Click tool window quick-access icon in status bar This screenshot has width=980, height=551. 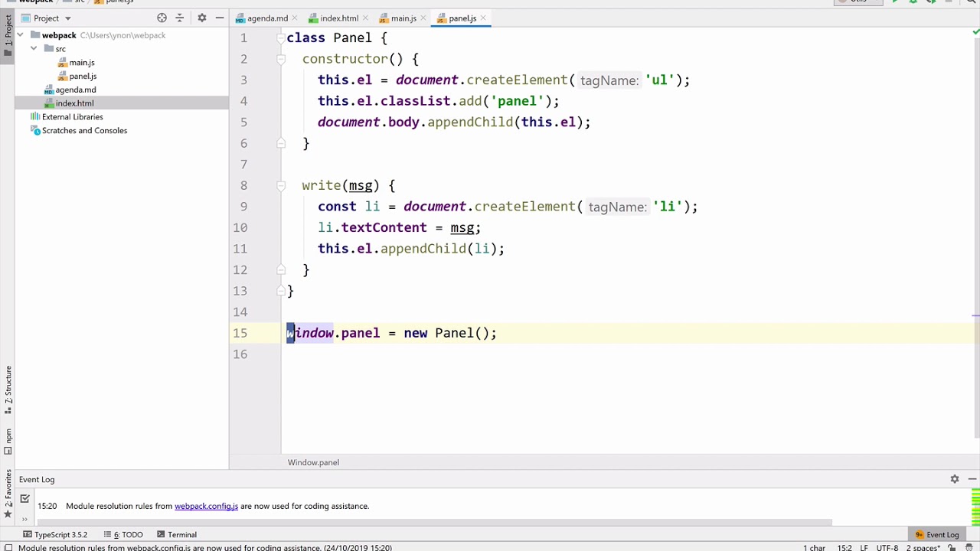point(8,548)
